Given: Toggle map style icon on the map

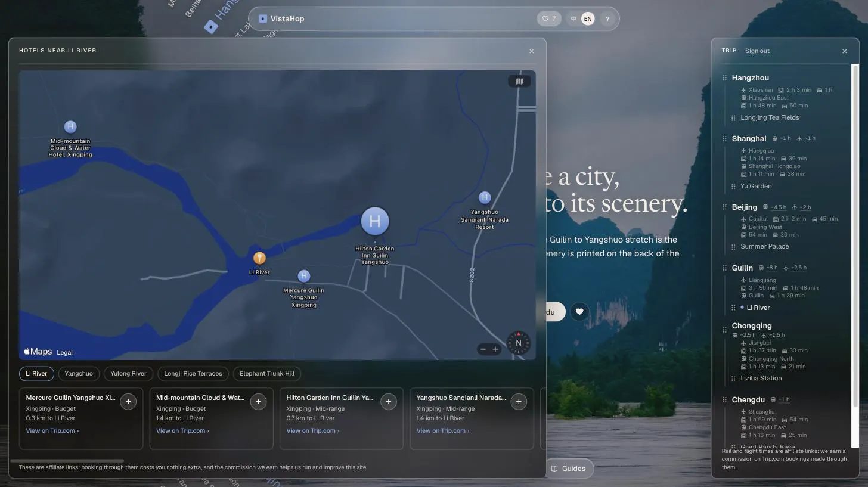Looking at the screenshot, I should [x=519, y=81].
